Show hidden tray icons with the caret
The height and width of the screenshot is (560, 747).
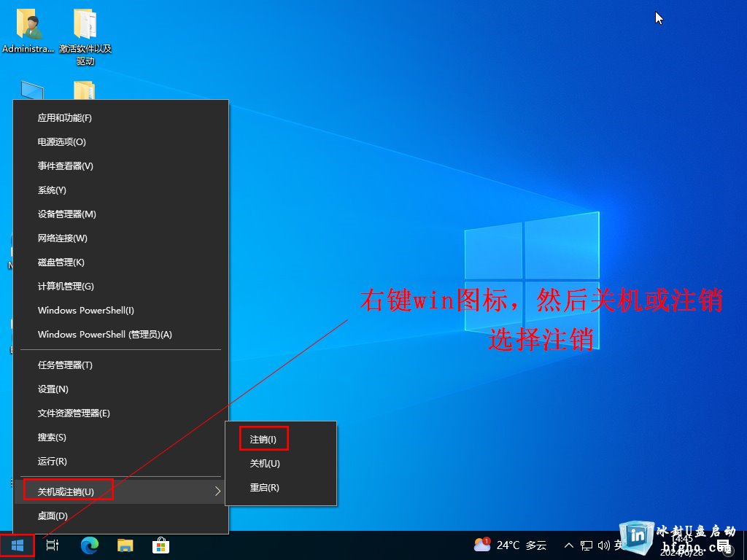569,545
